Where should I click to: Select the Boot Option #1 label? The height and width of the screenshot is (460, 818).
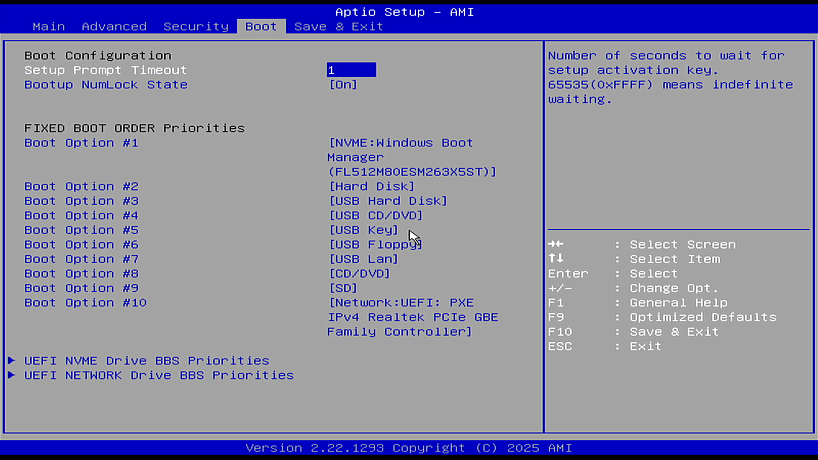(81, 143)
